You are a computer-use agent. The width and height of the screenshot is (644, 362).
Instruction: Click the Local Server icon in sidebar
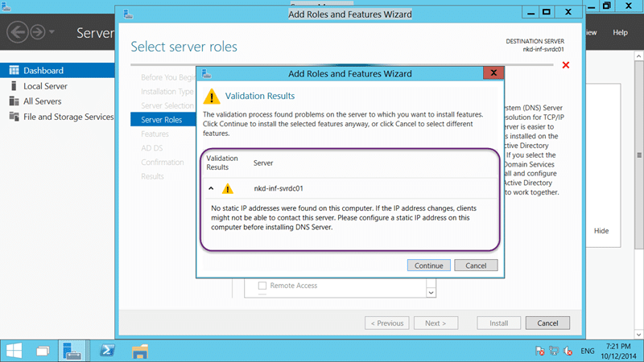14,86
